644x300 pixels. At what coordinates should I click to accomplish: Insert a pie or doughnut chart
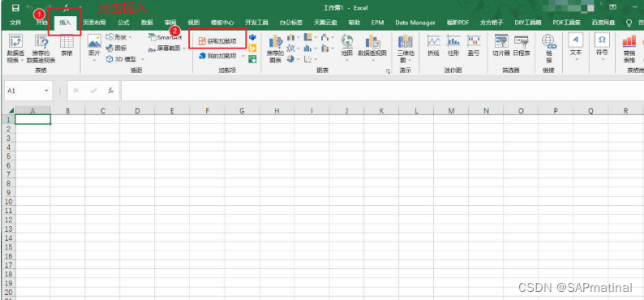291,59
